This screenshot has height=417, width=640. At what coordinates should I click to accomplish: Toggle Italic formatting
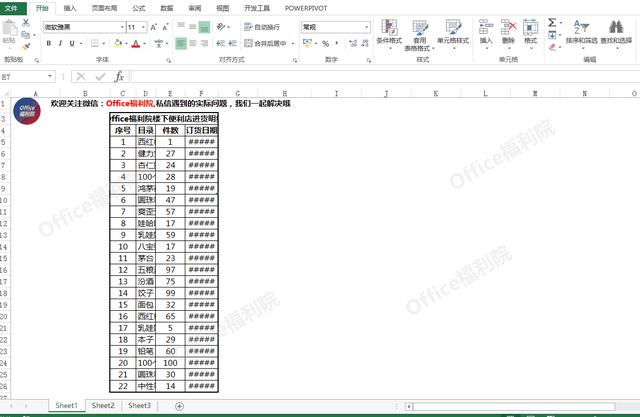(x=60, y=44)
